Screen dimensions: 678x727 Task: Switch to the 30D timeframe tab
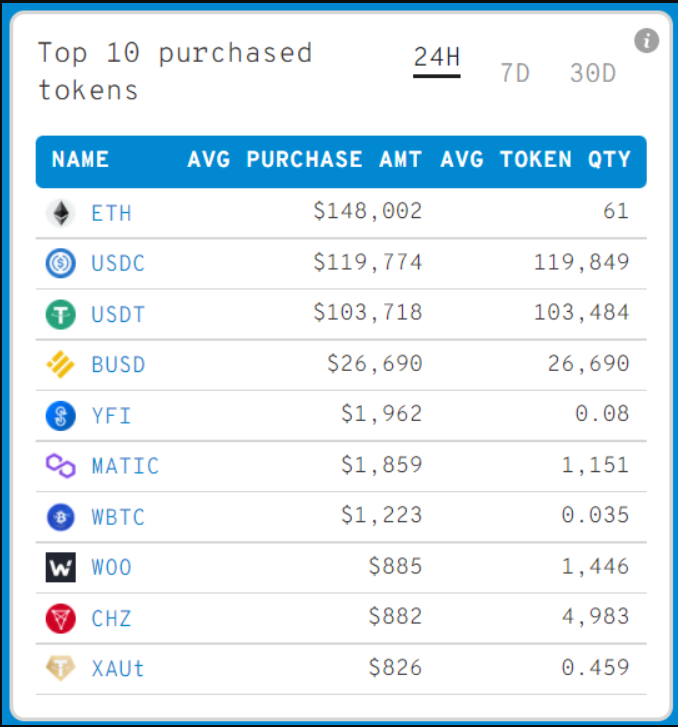click(x=593, y=73)
